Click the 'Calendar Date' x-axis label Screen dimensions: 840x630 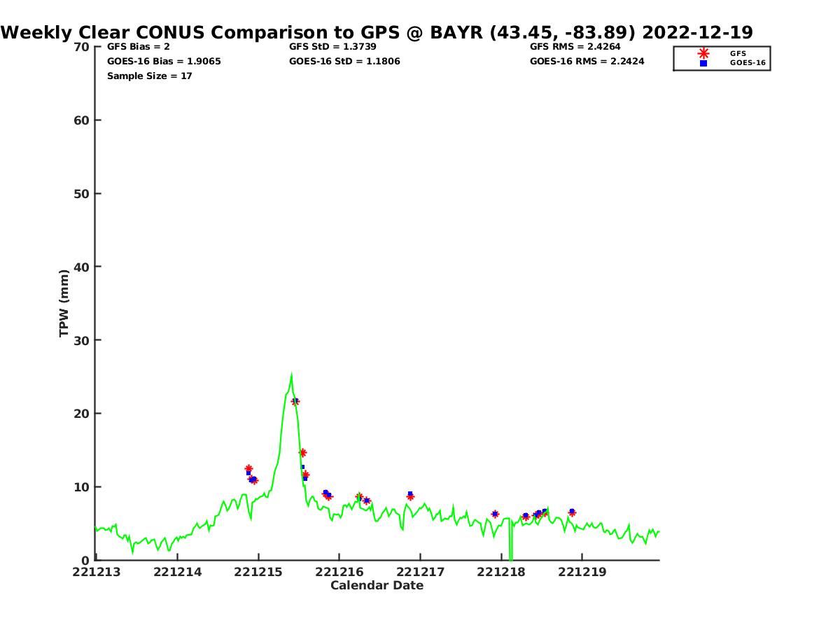coord(377,585)
